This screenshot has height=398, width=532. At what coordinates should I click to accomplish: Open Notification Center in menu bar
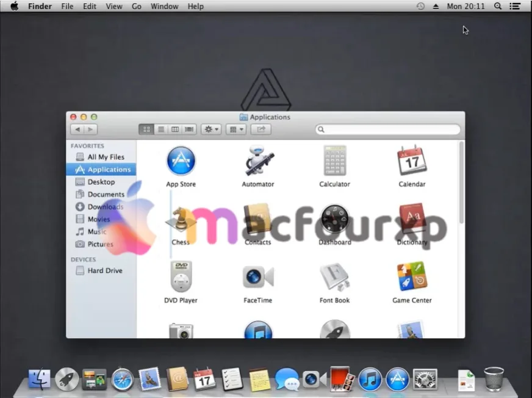click(515, 6)
